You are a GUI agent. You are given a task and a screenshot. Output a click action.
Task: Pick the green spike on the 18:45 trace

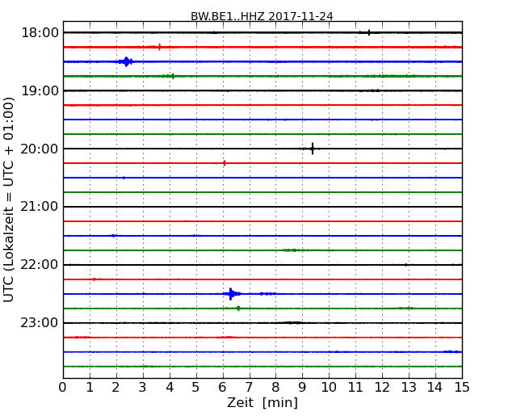172,76
